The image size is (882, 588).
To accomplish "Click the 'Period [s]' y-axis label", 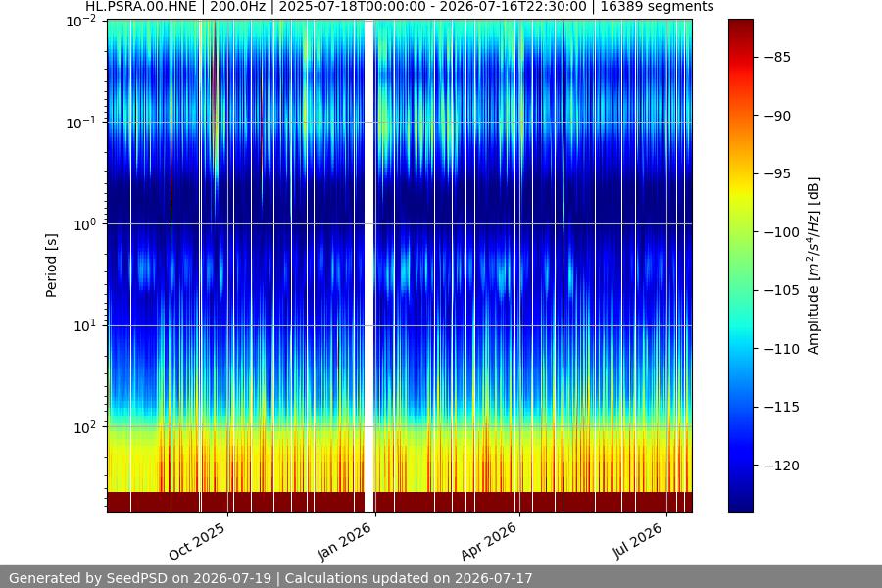I will click(x=51, y=266).
